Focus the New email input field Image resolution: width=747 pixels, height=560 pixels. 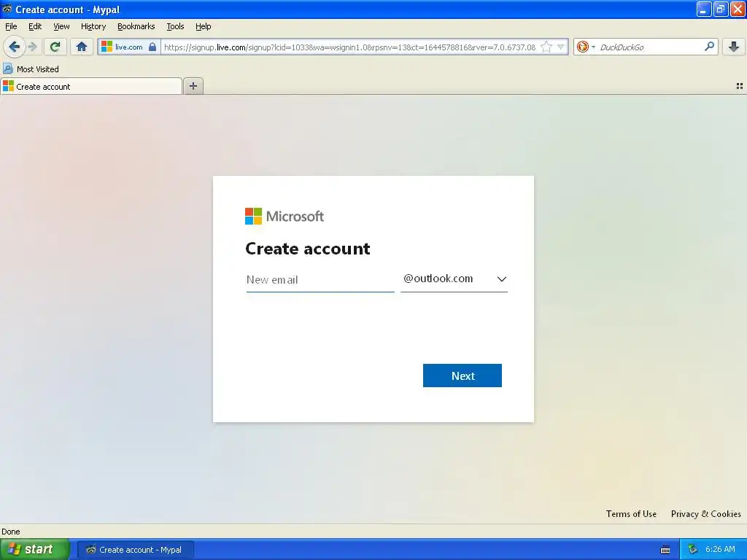pos(320,279)
